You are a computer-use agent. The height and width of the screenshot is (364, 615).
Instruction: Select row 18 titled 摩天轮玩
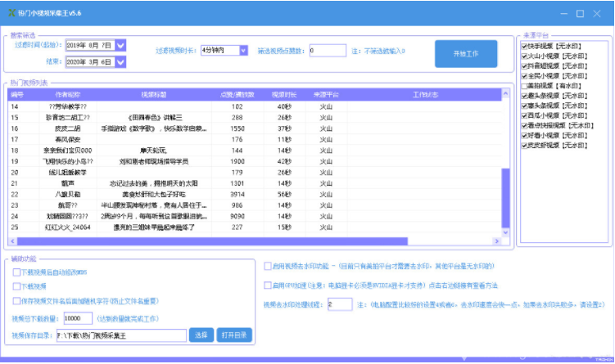click(255, 151)
